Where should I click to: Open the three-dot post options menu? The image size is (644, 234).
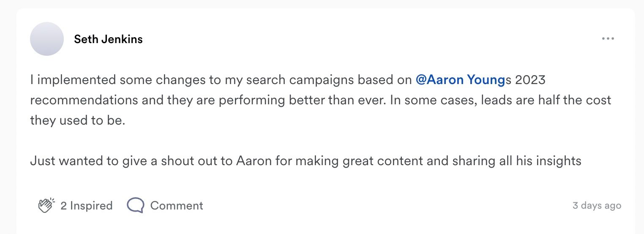point(608,39)
